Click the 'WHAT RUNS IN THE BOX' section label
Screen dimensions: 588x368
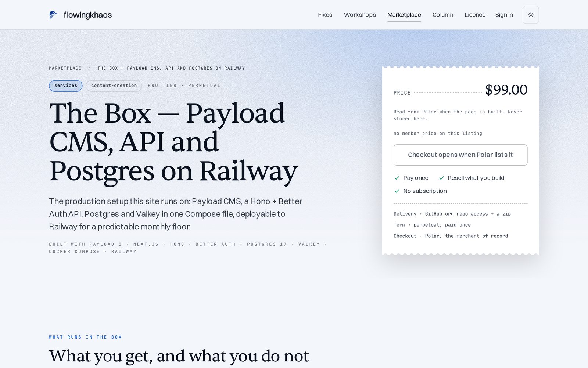tap(85, 337)
